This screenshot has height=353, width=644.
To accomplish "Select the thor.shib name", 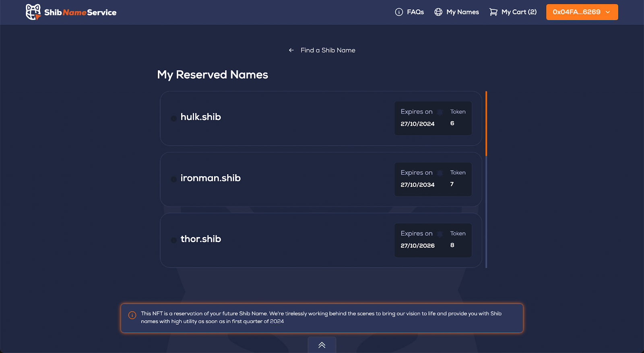I will pyautogui.click(x=201, y=239).
